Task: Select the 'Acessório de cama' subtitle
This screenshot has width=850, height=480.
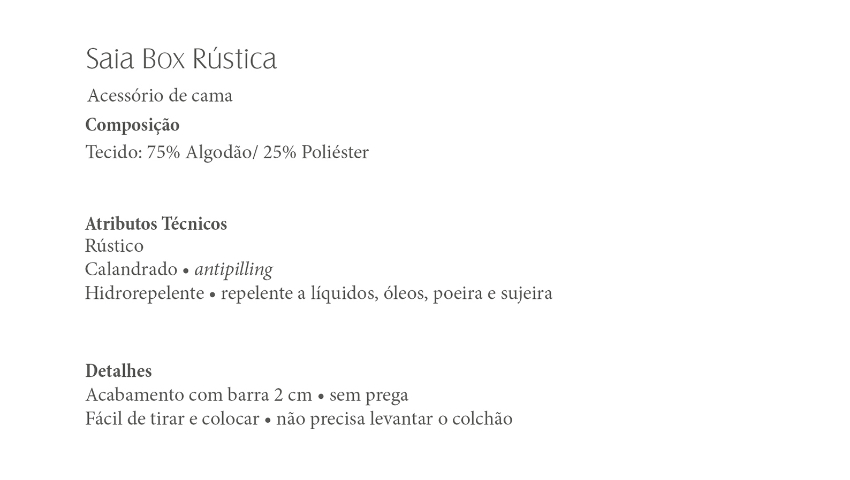Action: click(x=160, y=95)
